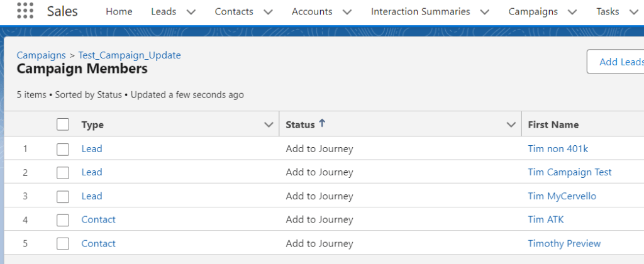Open the Interaction Summaries tab
This screenshot has height=264, width=644.
click(420, 11)
